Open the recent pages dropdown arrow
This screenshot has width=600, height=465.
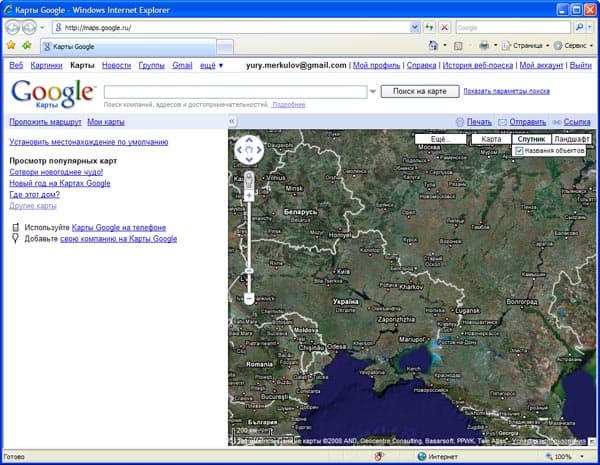pos(42,28)
